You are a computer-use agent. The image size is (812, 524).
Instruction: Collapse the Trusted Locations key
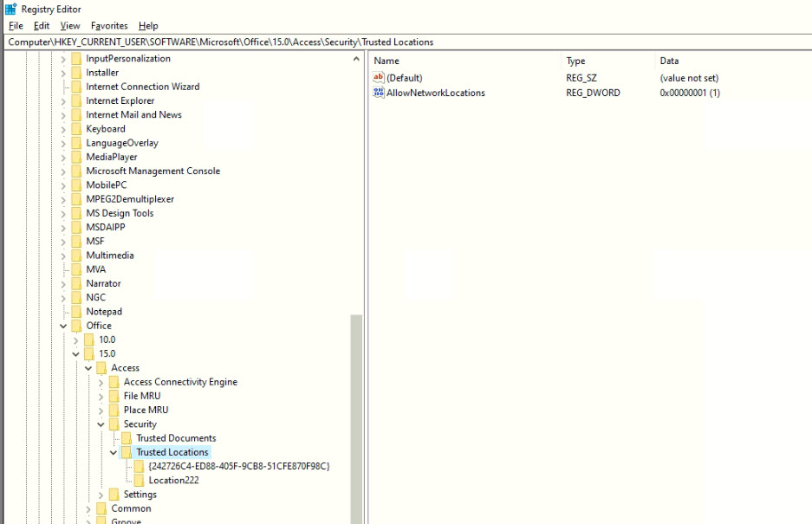click(x=114, y=452)
